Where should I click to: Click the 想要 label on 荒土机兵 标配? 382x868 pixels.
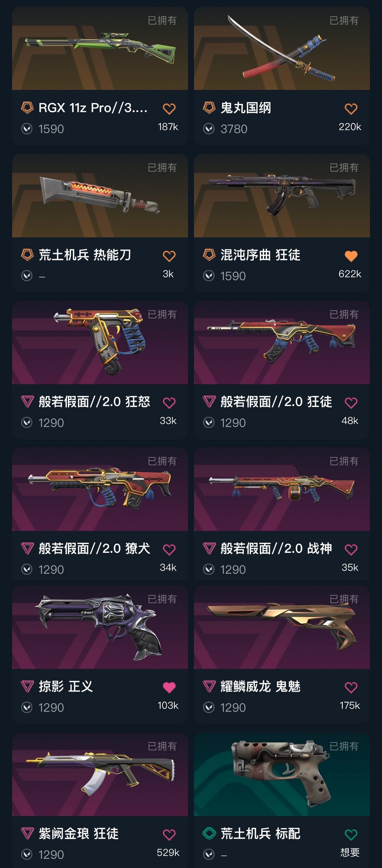coord(350,852)
